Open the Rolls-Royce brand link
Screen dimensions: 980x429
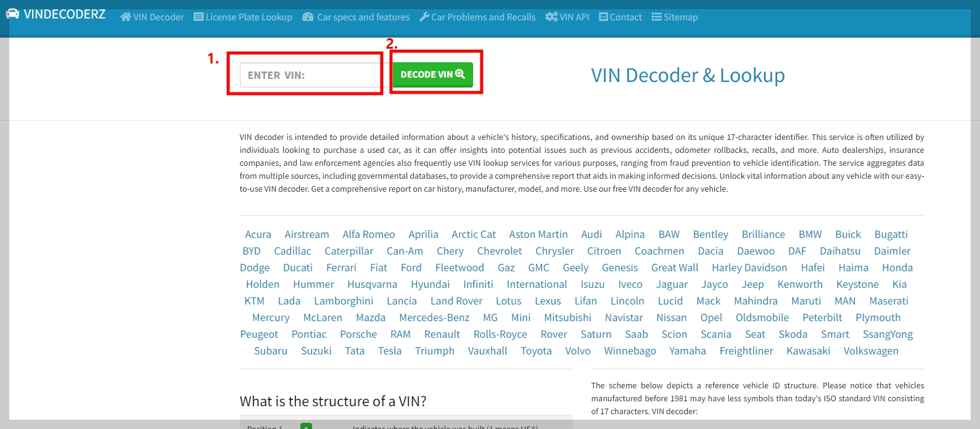[500, 335]
